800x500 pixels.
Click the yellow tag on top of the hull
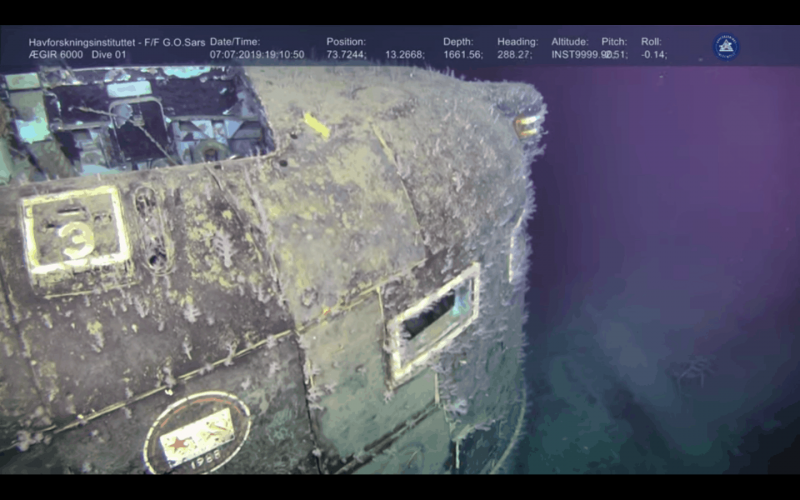pos(316,126)
